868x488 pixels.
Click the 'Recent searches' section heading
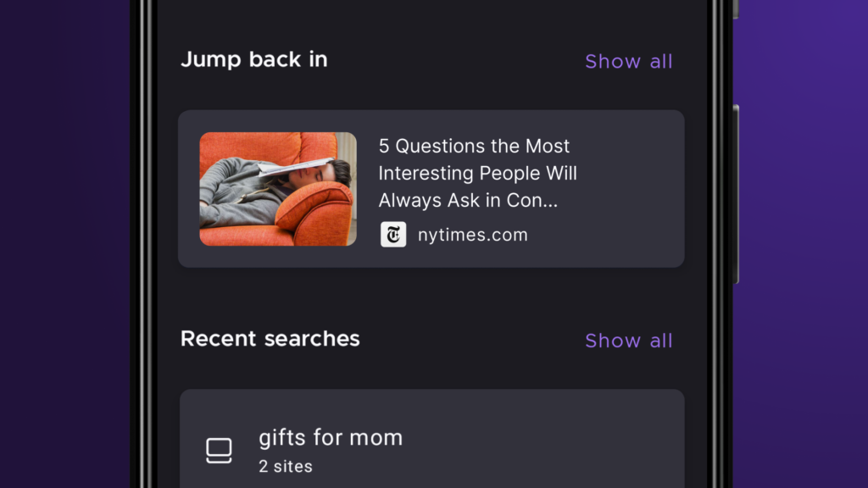[270, 339]
